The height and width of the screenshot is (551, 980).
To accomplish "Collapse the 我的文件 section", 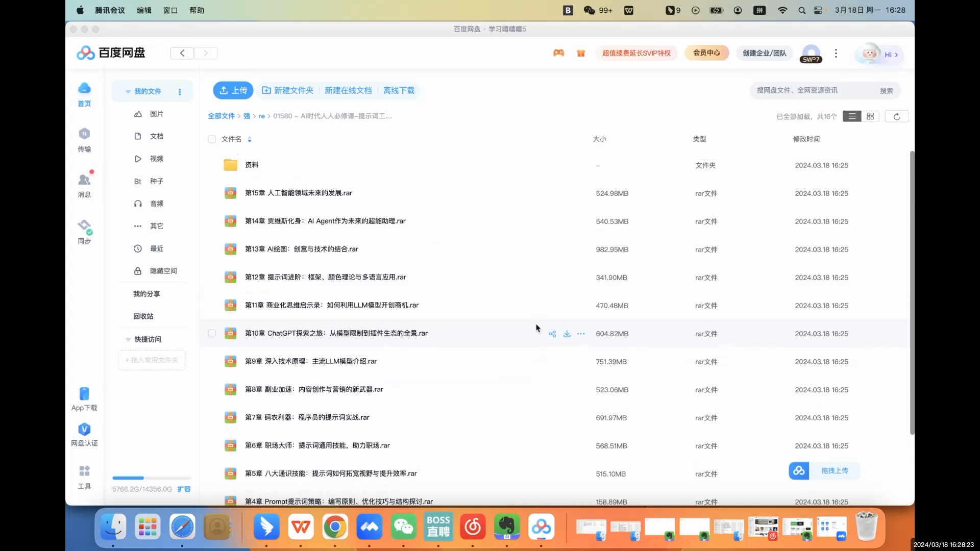I will [x=128, y=91].
